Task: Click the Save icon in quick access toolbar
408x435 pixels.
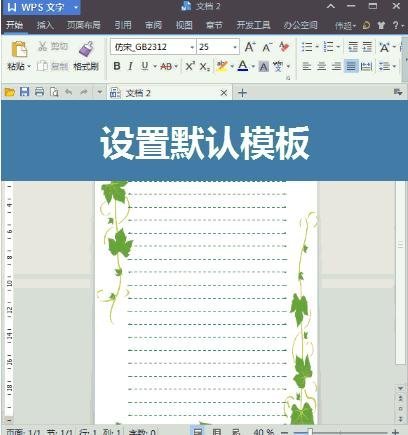Action: pyautogui.click(x=24, y=92)
